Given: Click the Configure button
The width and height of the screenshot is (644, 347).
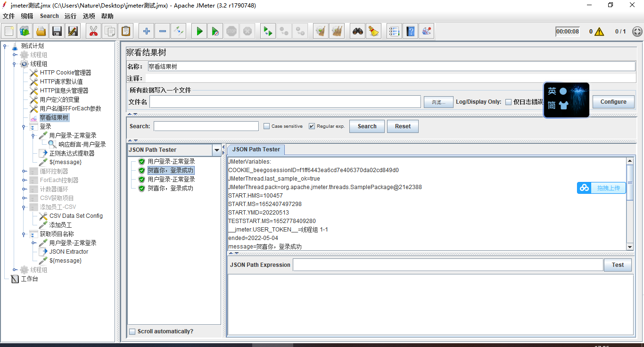Looking at the screenshot, I should coord(613,102).
